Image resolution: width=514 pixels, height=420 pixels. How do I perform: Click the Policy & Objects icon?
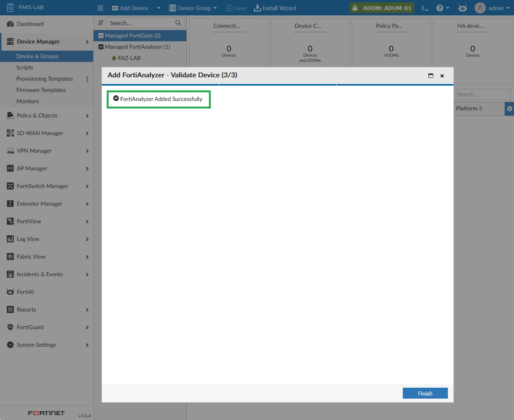click(x=10, y=116)
